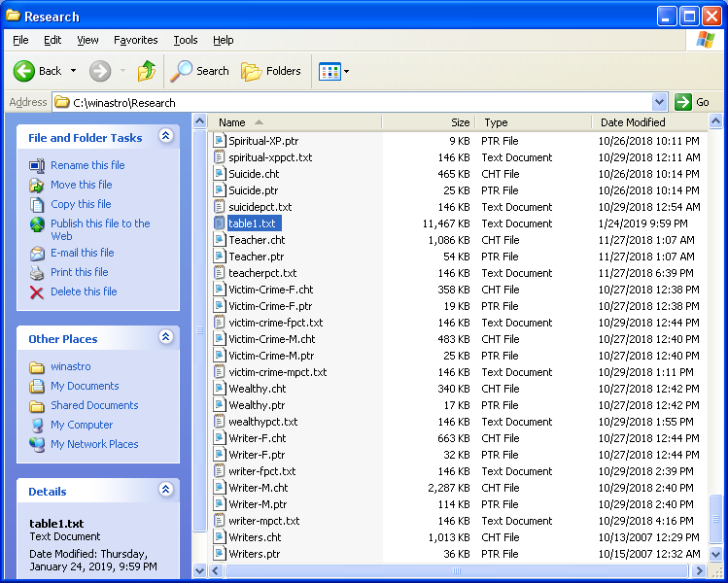Click the folder icon in the Address bar
Screen dimensions: 728x583
pos(62,102)
